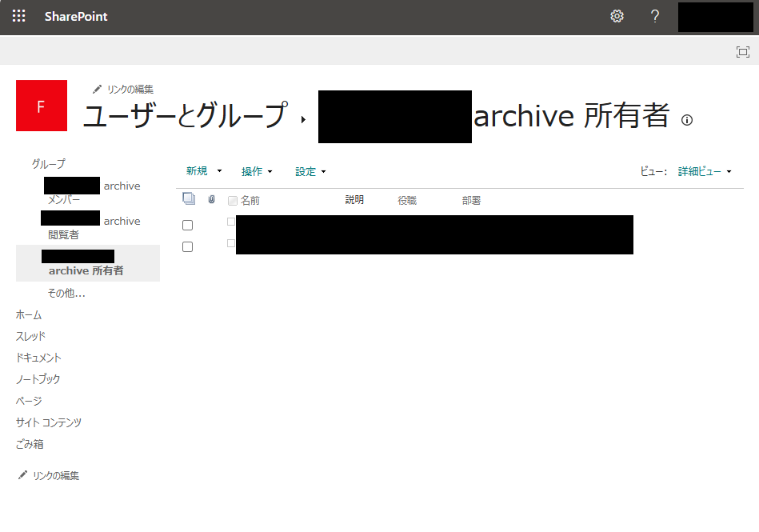
Task: Open the 新規 dropdown menu
Action: pyautogui.click(x=204, y=171)
